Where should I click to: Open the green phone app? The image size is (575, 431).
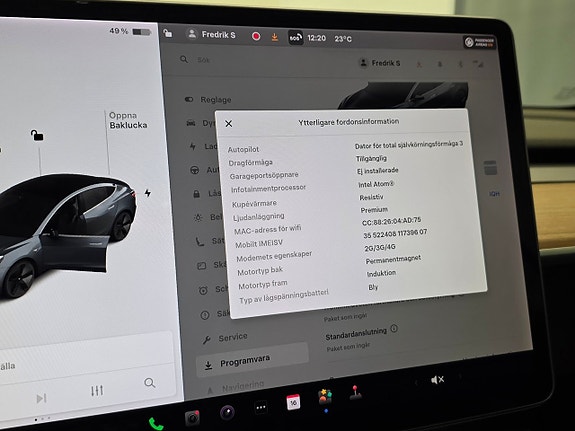click(x=156, y=424)
